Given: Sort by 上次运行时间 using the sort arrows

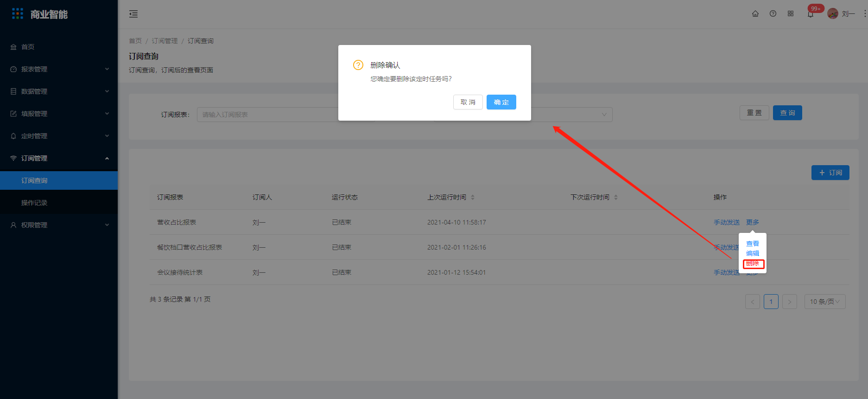Looking at the screenshot, I should pyautogui.click(x=473, y=197).
